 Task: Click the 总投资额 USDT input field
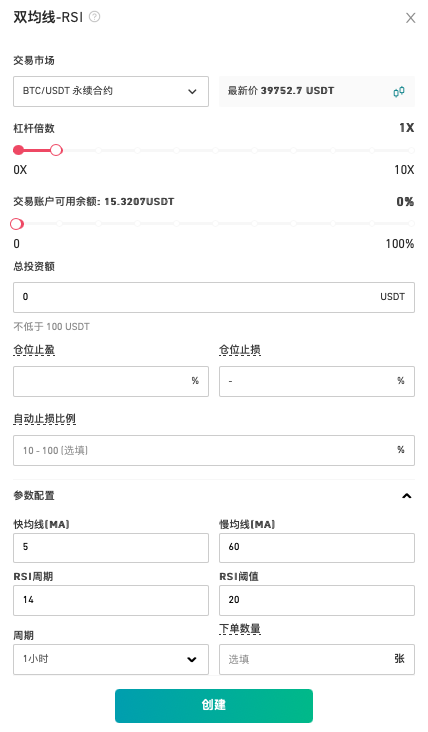214,297
